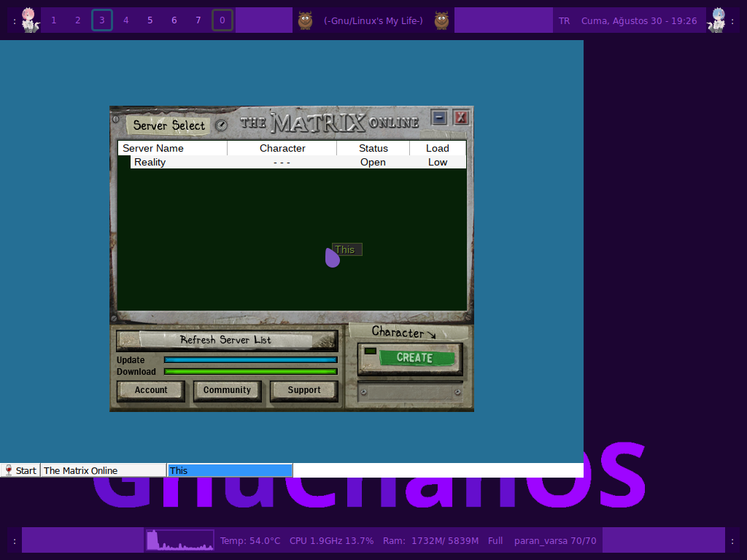Sort by Server Name column header
The height and width of the screenshot is (560, 747).
172,148
